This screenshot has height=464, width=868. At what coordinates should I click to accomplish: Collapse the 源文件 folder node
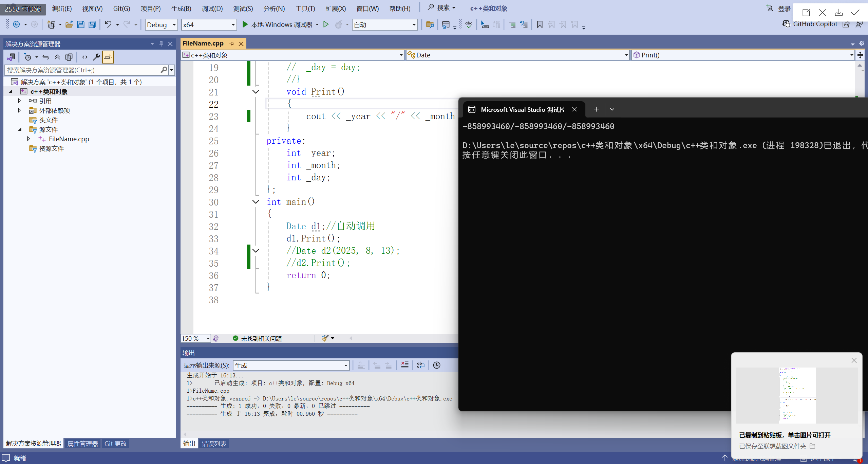[x=19, y=129]
